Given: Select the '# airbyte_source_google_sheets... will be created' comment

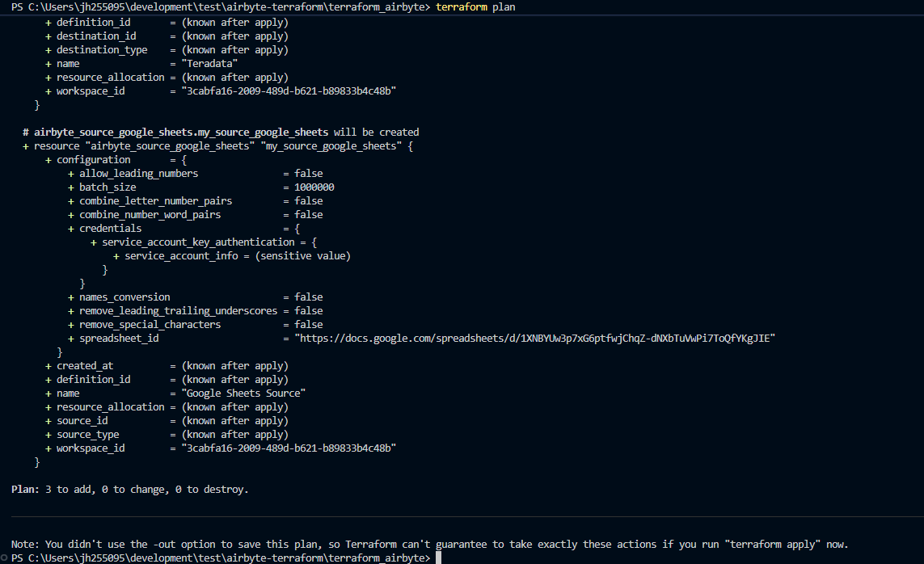Looking at the screenshot, I should (221, 133).
